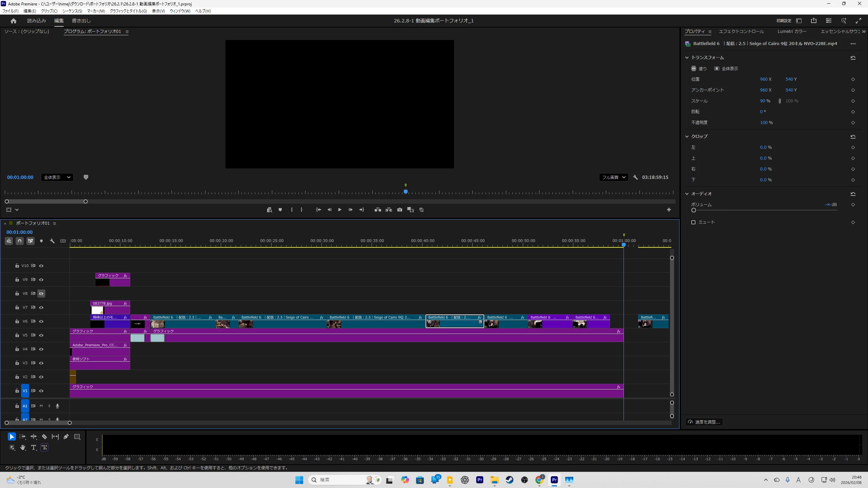Click the Export Frame camera icon
Image resolution: width=868 pixels, height=488 pixels.
(x=400, y=210)
